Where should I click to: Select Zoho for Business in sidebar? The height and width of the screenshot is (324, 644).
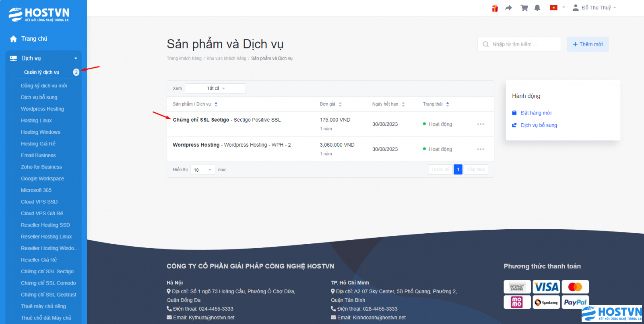[41, 167]
